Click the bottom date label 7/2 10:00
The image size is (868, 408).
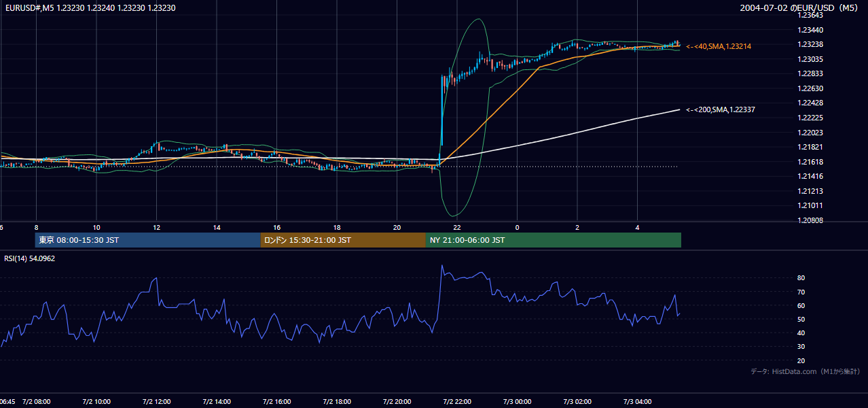click(96, 401)
